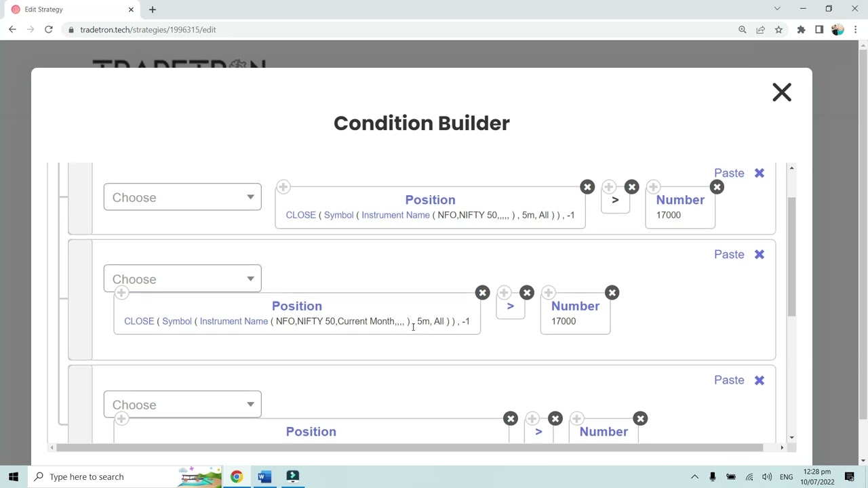Viewport: 868px width, 488px height.
Task: Bookmark this page with the star icon
Action: click(x=778, y=30)
